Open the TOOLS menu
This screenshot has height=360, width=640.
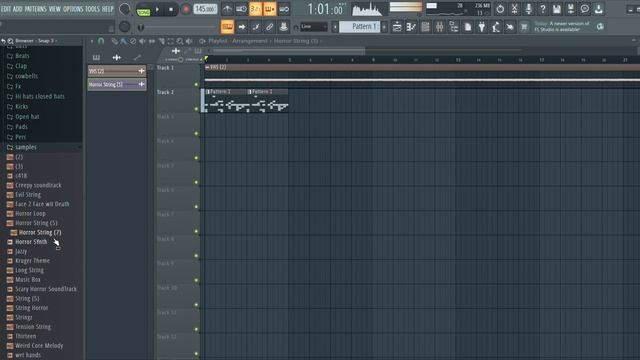coord(92,9)
